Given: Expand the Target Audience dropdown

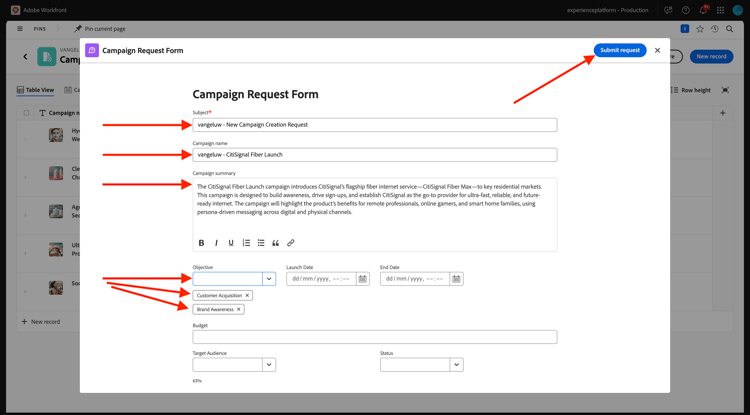Looking at the screenshot, I should [269, 365].
